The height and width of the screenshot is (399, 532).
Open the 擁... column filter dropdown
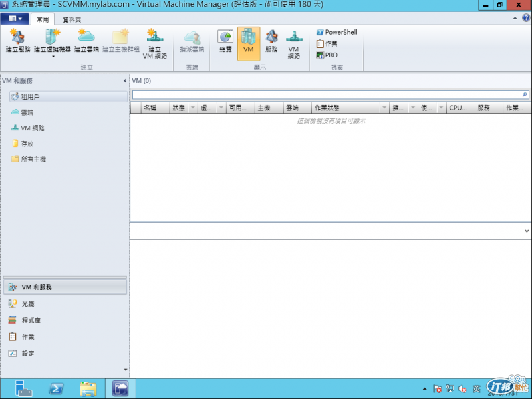[413, 108]
